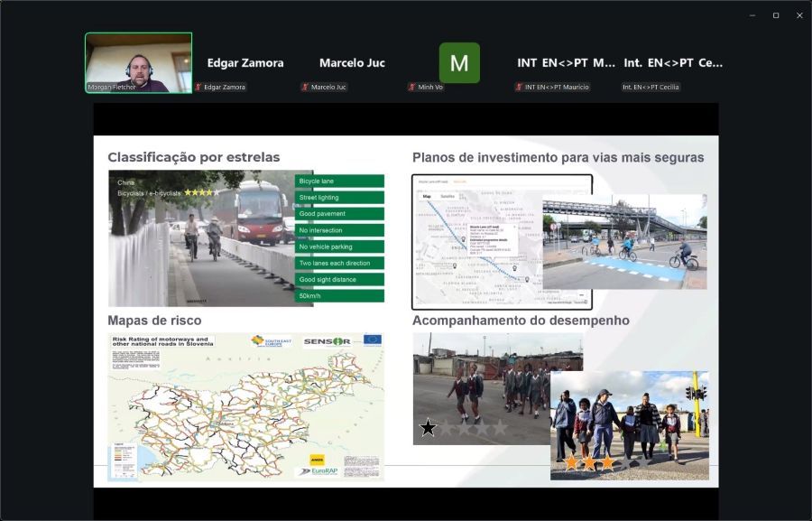Viewport: 812px width, 521px height.
Task: Select the Map tab in the embedded map
Action: pyautogui.click(x=427, y=196)
